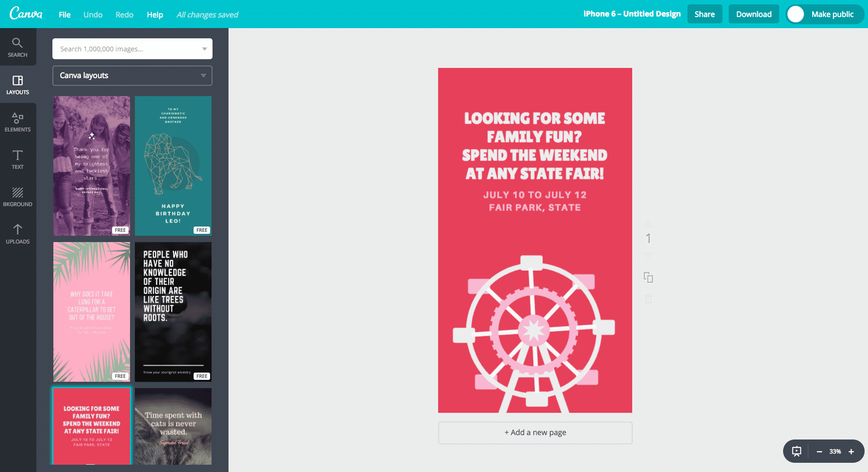The height and width of the screenshot is (472, 868).
Task: Select the Layouts sidebar tab
Action: [x=17, y=85]
